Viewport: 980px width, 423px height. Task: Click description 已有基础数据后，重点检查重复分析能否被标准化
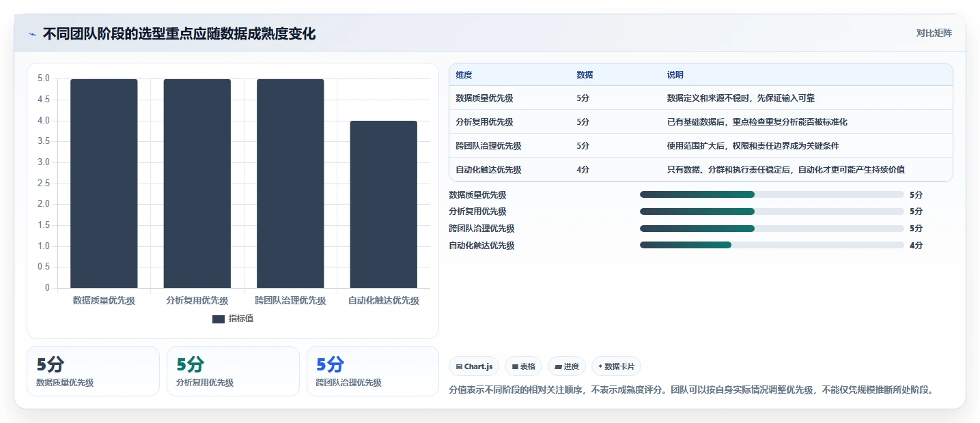click(x=757, y=122)
